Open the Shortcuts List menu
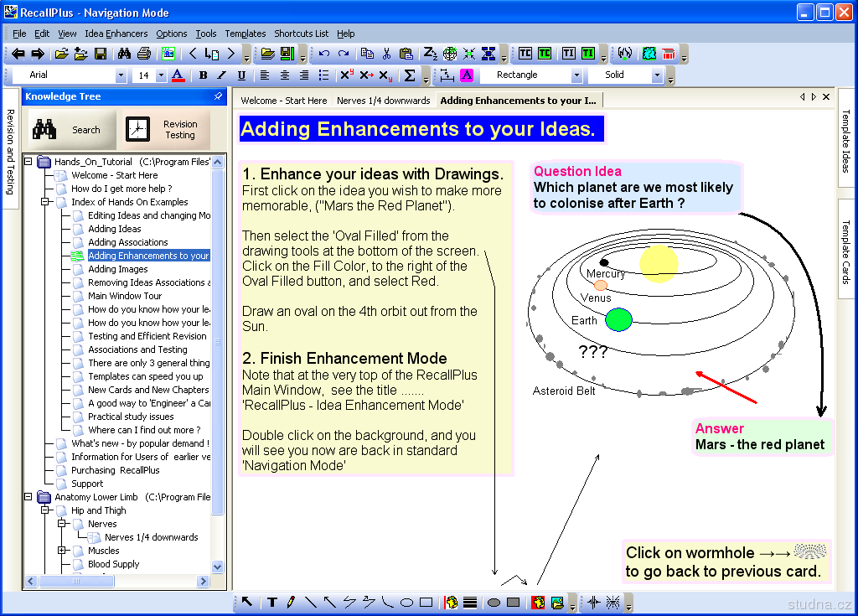 click(301, 34)
